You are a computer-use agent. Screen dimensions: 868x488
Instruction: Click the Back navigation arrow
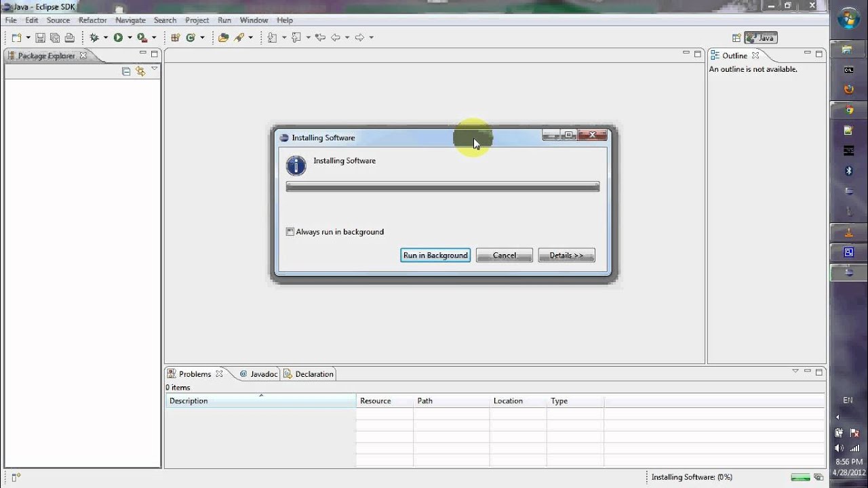click(335, 38)
